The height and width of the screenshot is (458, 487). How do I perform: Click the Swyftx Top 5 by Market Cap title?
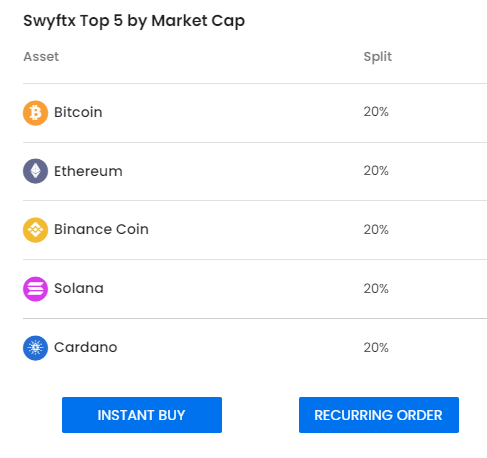pos(134,21)
